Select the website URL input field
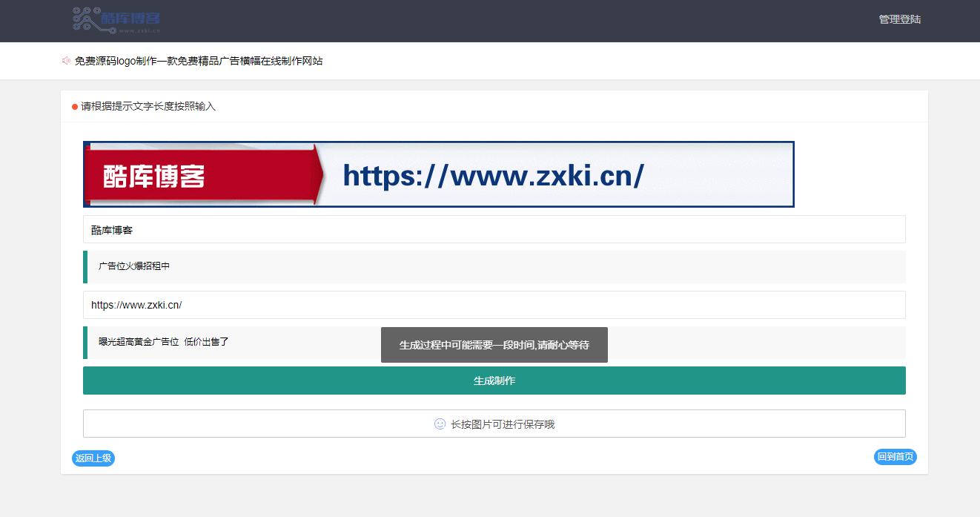 point(494,304)
